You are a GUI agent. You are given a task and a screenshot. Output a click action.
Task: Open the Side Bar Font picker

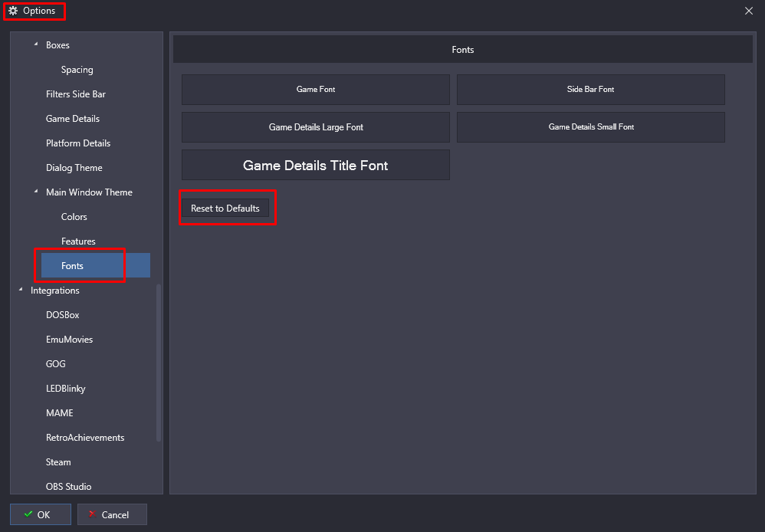590,90
